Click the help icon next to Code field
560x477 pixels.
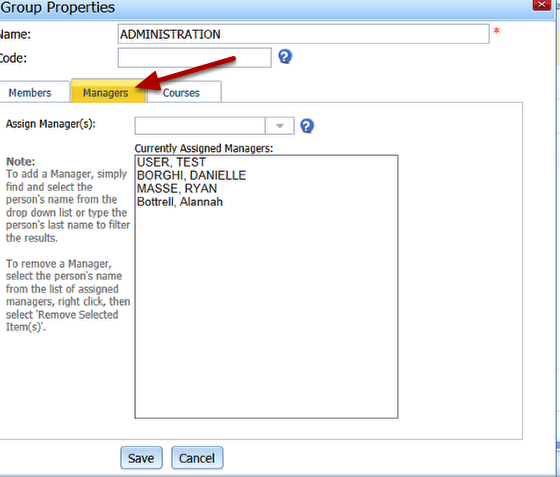(x=285, y=56)
